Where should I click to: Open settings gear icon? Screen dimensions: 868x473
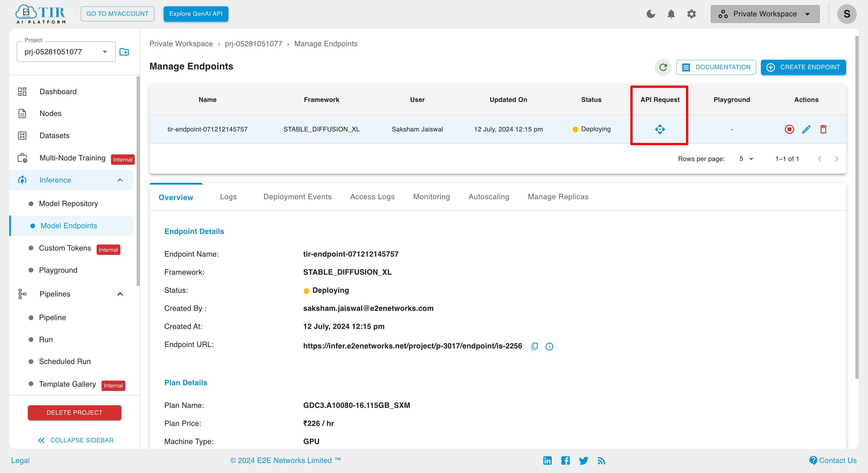tap(691, 14)
